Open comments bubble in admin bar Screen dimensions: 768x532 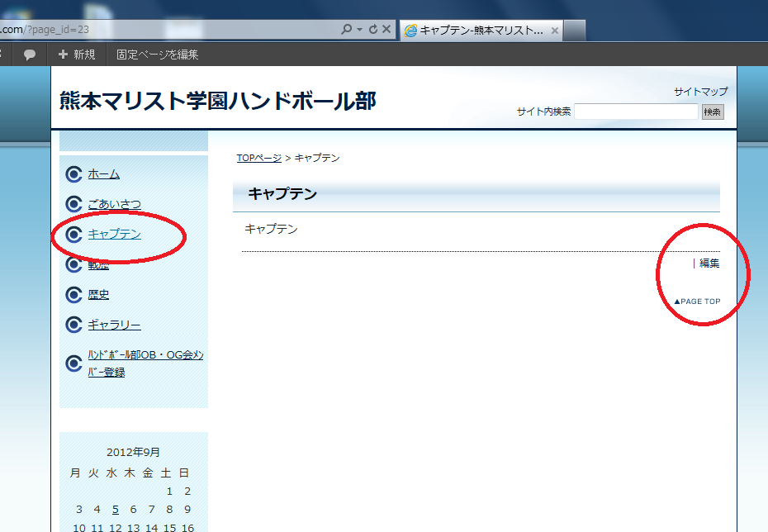30,55
